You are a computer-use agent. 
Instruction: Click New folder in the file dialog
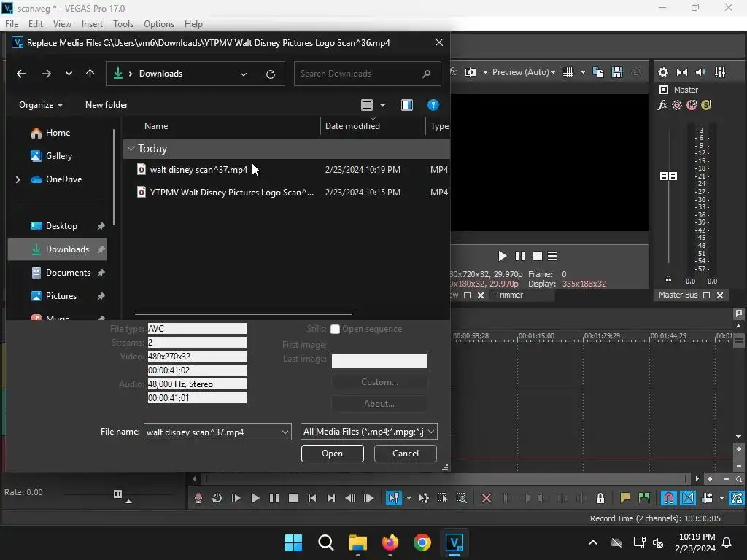[107, 105]
